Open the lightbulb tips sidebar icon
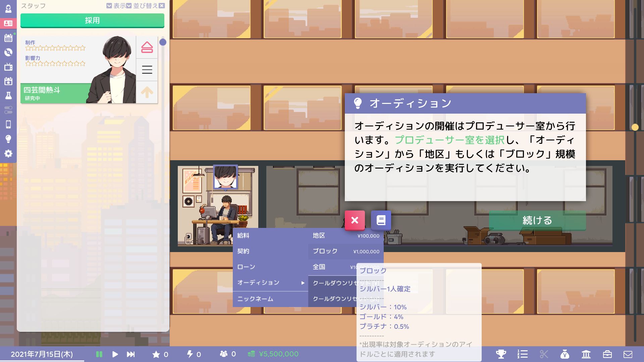This screenshot has width=644, height=362. 8,139
